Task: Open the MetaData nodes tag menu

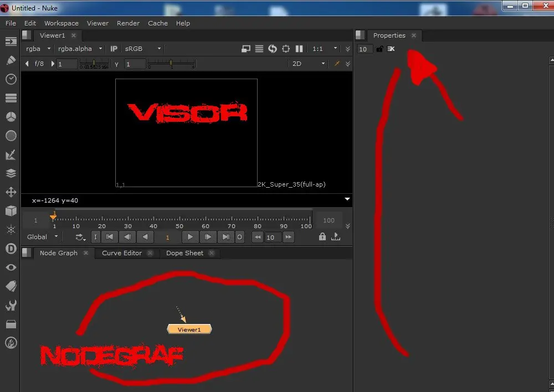Action: (x=11, y=286)
